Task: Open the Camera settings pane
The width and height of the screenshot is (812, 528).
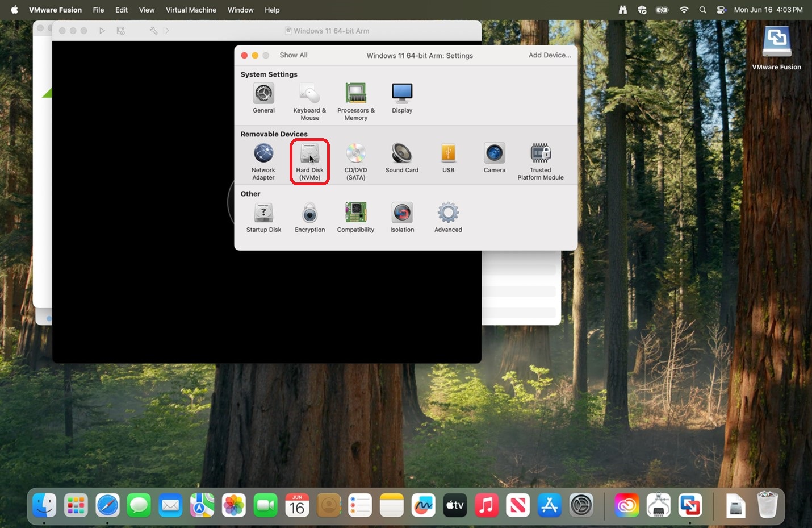Action: pyautogui.click(x=495, y=158)
